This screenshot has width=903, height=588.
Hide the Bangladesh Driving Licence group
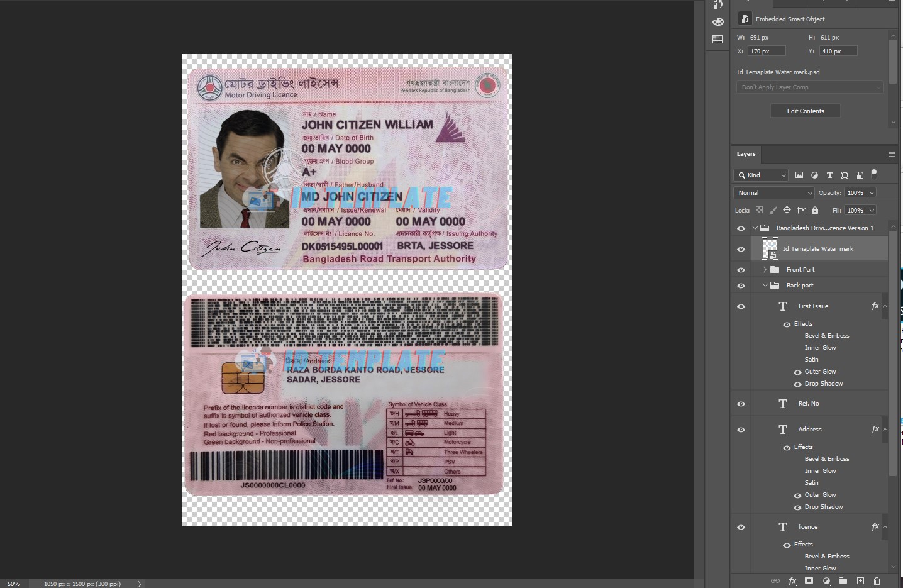(x=741, y=228)
